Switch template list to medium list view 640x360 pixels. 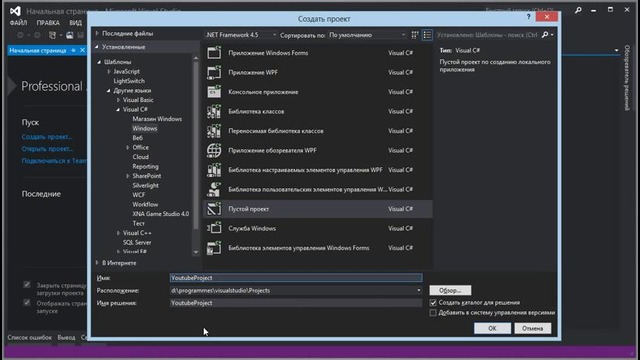(x=427, y=35)
